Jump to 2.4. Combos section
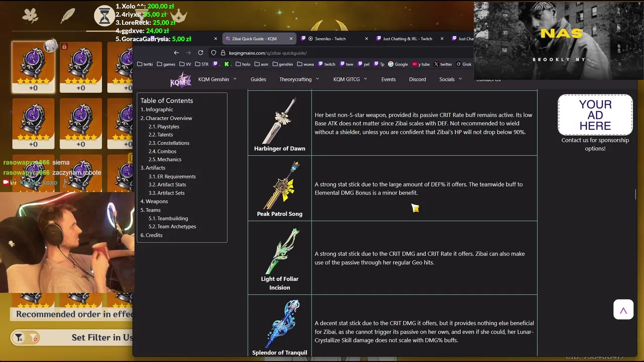 [162, 151]
